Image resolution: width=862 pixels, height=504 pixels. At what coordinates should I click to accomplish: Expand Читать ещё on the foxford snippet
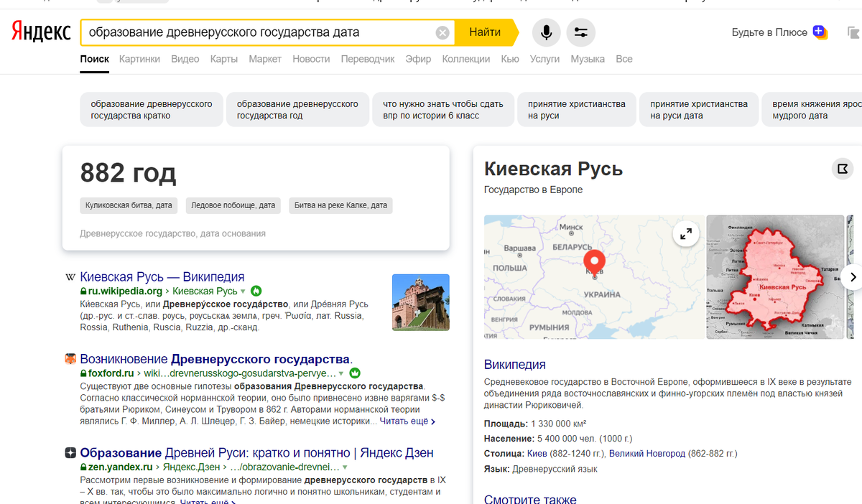tap(407, 421)
